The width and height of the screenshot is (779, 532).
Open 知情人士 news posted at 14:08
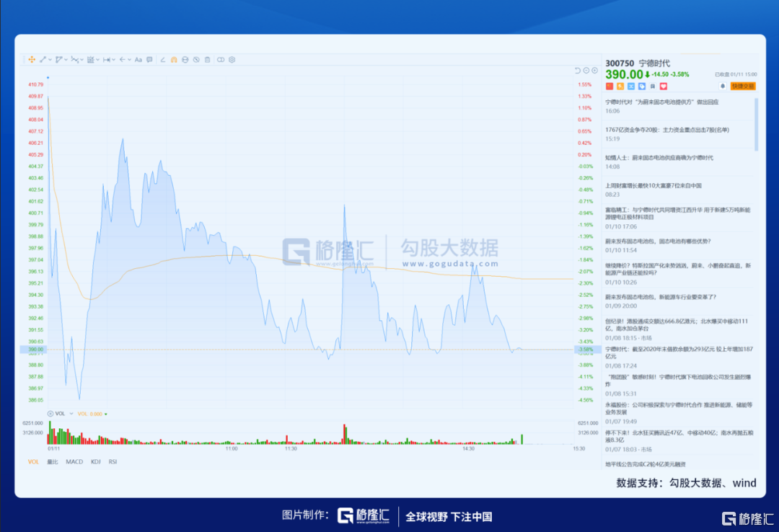659,158
